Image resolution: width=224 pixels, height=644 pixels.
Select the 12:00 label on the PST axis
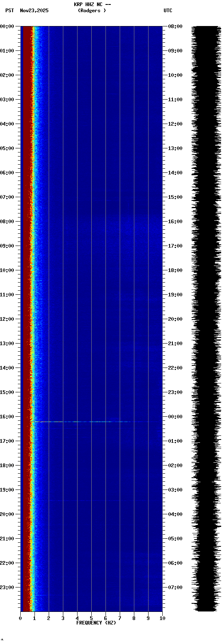click(7, 319)
